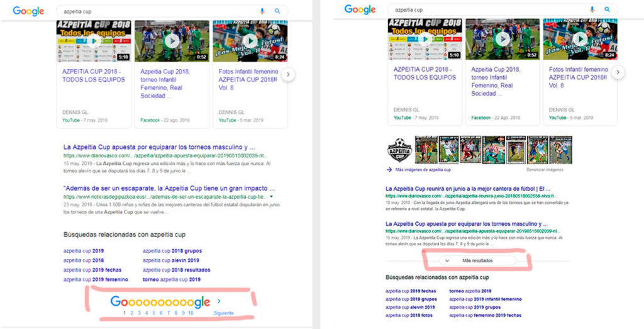This screenshot has width=644, height=329.
Task: Play the 8:24 video in the right window
Action: coord(580,38)
